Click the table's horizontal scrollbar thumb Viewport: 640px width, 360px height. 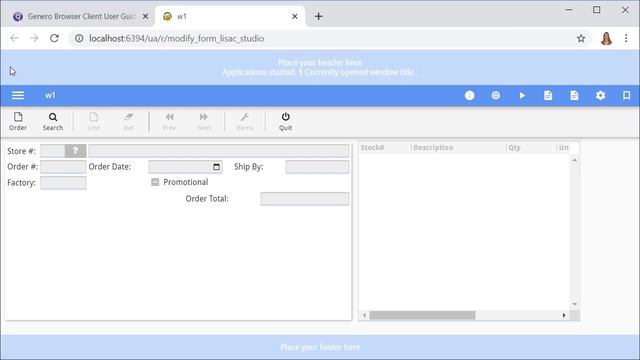(x=422, y=315)
